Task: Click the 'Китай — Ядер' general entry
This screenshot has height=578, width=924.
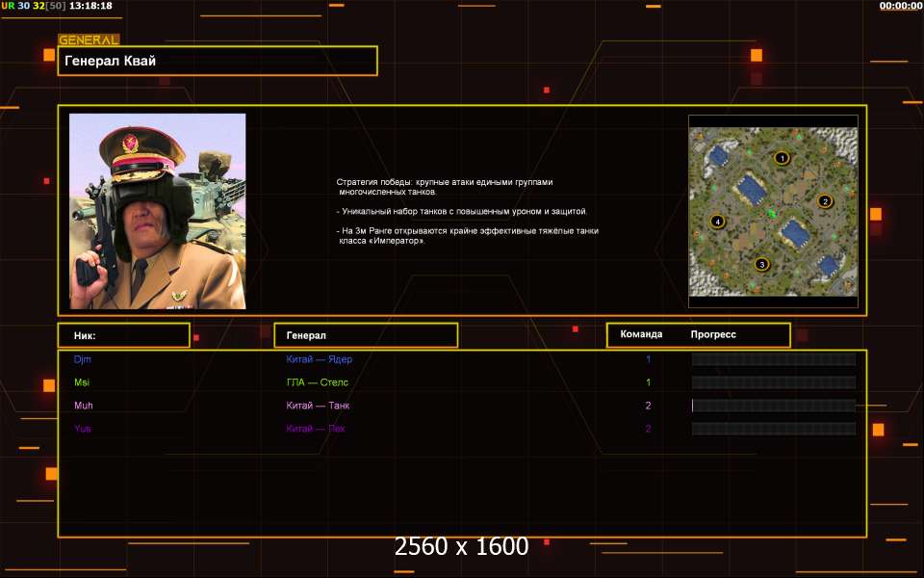Action: click(x=319, y=359)
